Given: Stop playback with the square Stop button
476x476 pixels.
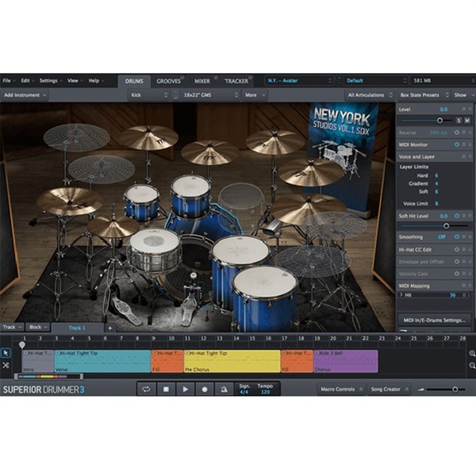Looking at the screenshot, I should tap(166, 390).
